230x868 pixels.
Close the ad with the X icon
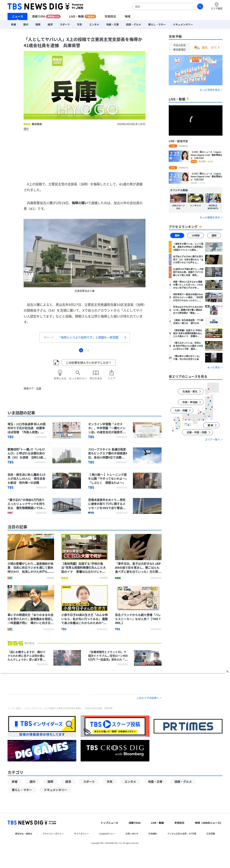pos(227,671)
